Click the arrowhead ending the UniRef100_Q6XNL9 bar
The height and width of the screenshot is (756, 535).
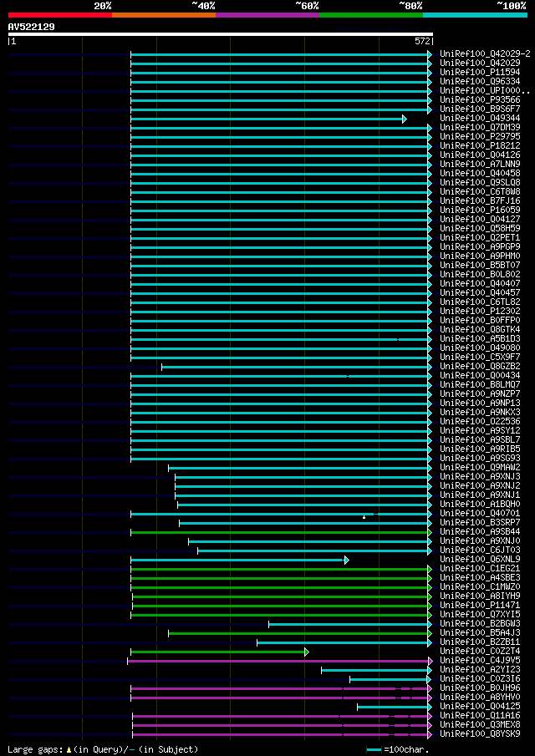pyautogui.click(x=346, y=561)
